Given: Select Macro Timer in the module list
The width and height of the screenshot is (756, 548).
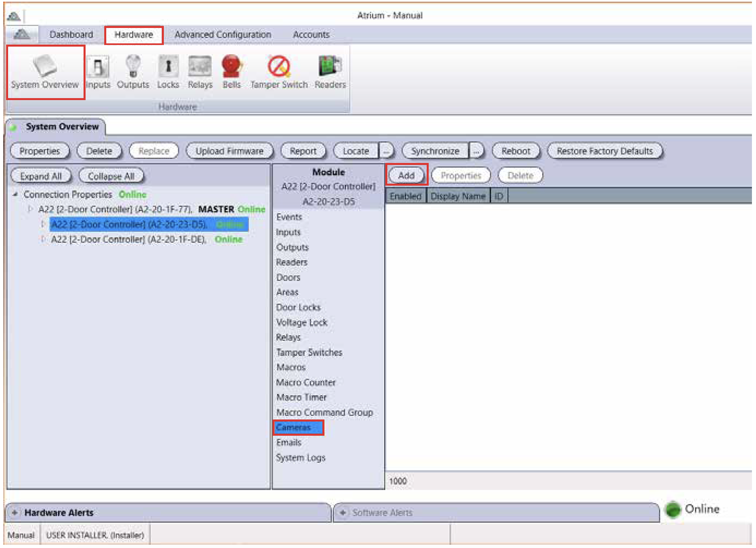Looking at the screenshot, I should 301,397.
